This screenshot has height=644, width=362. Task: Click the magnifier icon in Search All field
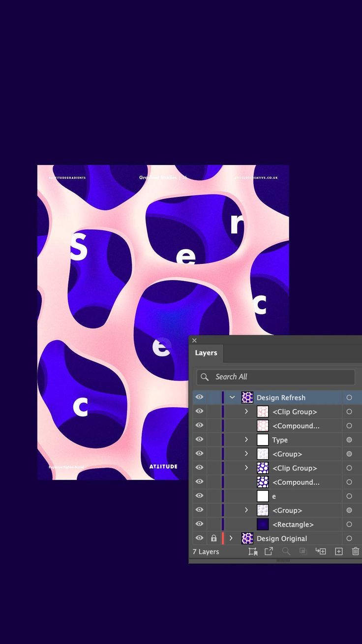pyautogui.click(x=205, y=377)
